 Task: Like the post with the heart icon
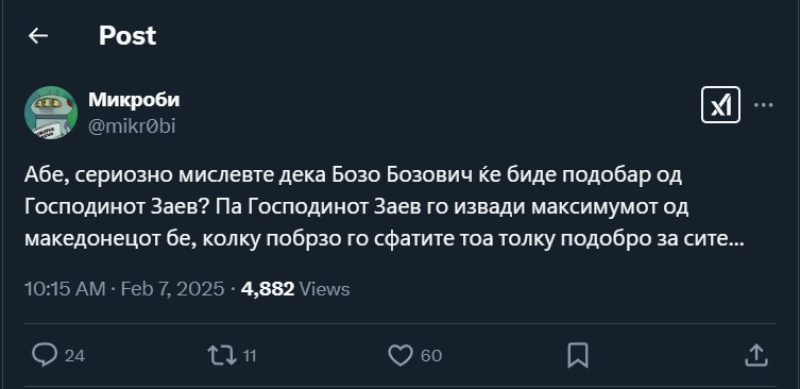pos(401,355)
